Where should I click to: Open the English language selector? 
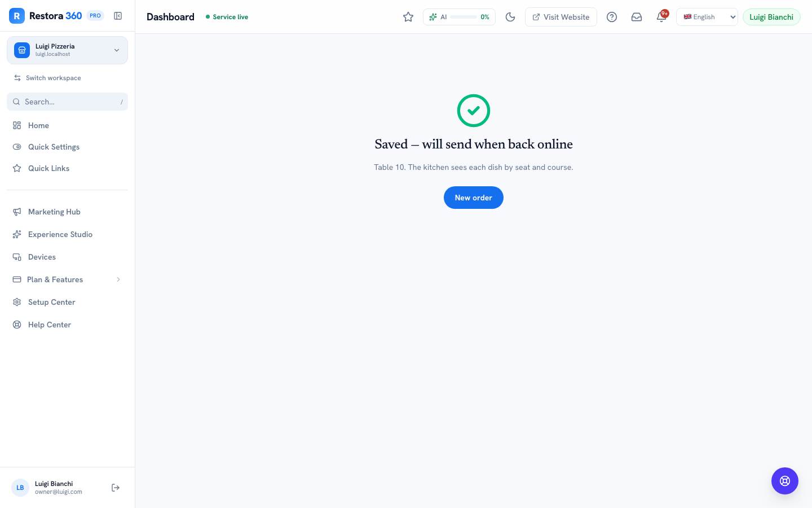pos(707,17)
